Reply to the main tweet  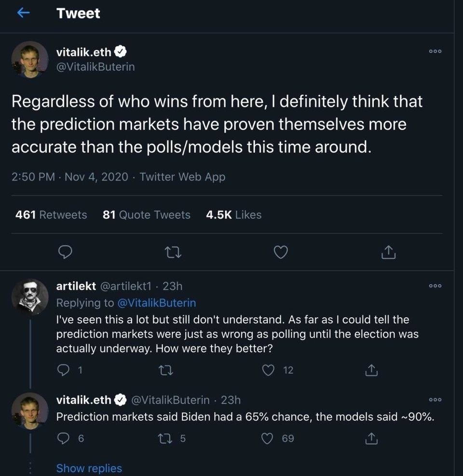pyautogui.click(x=65, y=252)
